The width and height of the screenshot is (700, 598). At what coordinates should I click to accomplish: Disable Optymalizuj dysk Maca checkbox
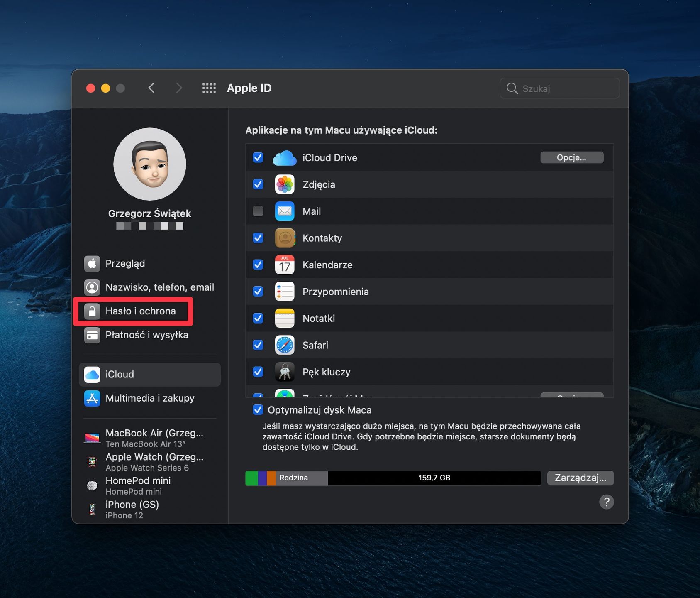[258, 410]
